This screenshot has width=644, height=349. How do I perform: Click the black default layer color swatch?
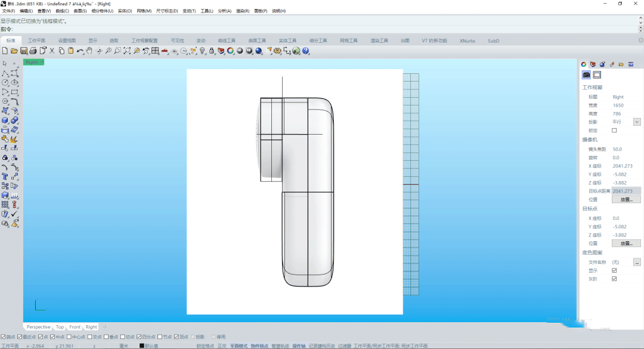[142, 345]
